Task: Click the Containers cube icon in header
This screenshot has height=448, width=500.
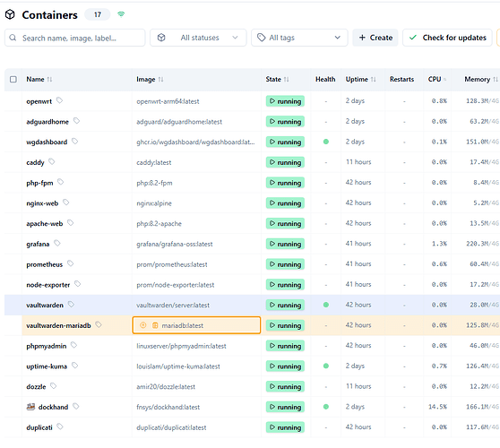Action: tap(10, 14)
